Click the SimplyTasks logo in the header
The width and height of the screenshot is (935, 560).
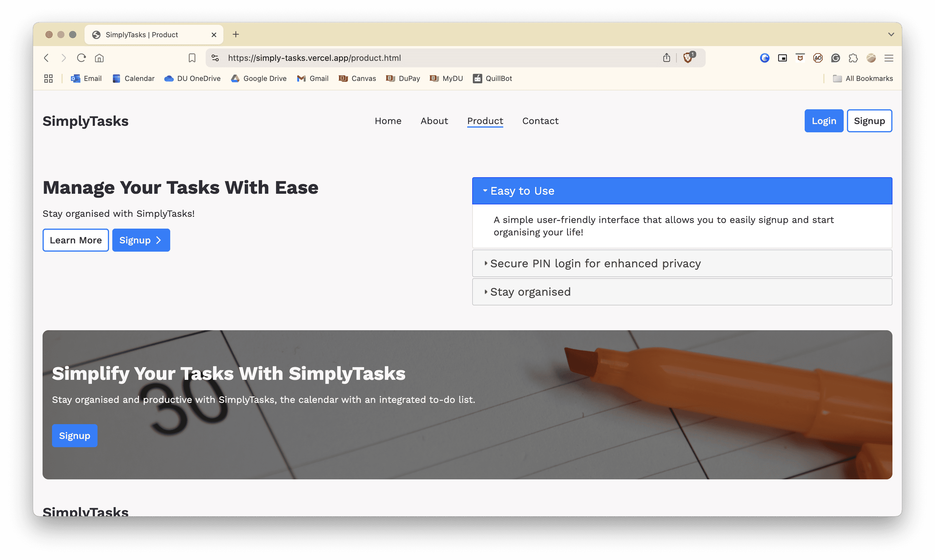85,121
